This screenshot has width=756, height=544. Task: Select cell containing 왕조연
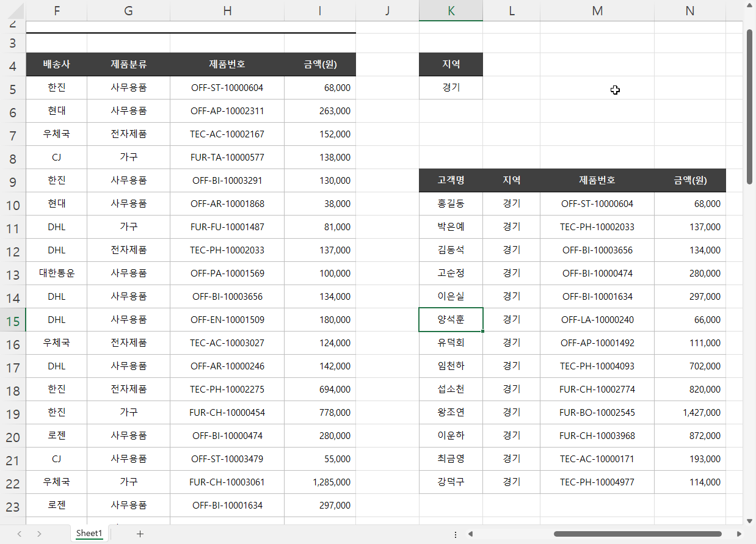pyautogui.click(x=451, y=413)
